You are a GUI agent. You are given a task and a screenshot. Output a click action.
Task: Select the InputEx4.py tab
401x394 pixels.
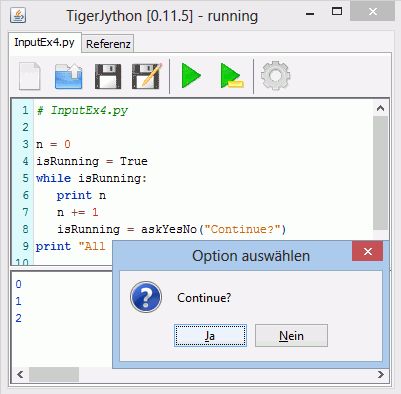coord(44,42)
